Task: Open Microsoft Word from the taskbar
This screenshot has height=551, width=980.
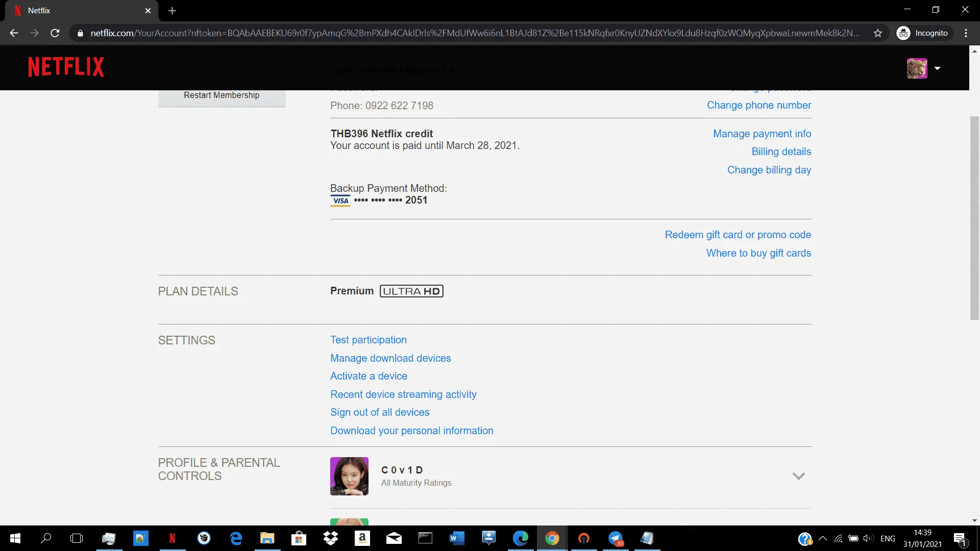Action: click(x=457, y=538)
